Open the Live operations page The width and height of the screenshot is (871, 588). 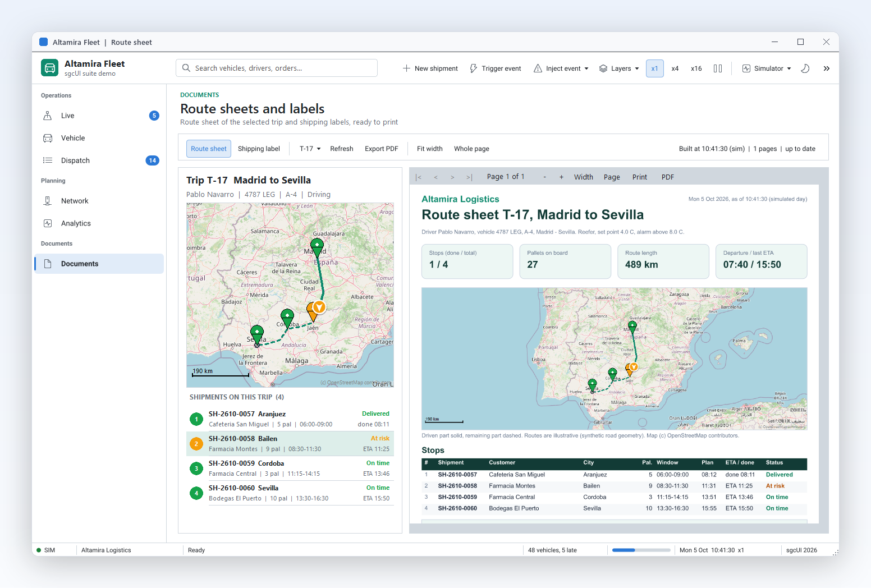[x=99, y=116]
